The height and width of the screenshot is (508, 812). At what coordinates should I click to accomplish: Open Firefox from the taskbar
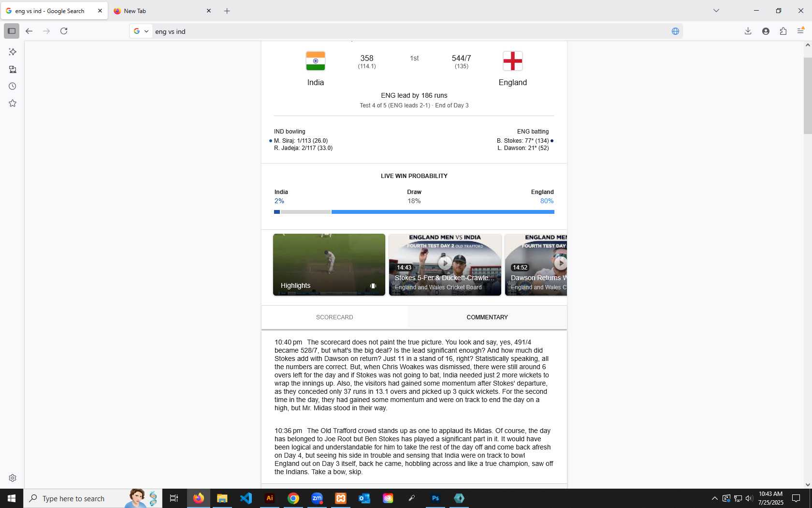tap(198, 498)
